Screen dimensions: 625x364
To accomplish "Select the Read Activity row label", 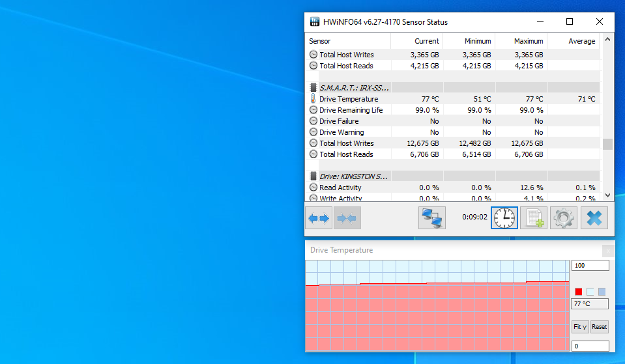I will tap(340, 187).
